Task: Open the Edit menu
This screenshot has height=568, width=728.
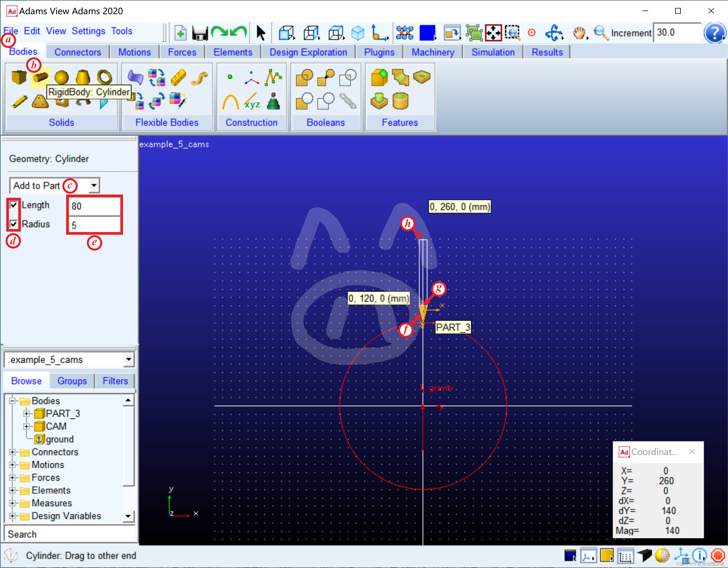Action: [x=32, y=31]
